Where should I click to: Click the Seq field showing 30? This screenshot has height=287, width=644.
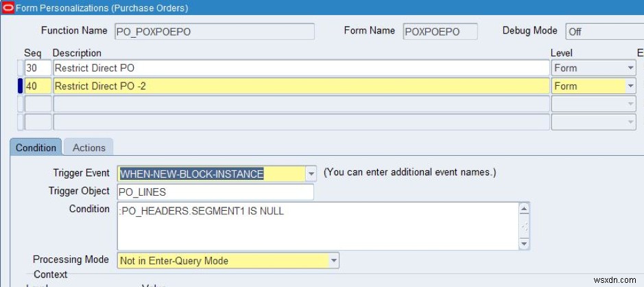[38, 68]
